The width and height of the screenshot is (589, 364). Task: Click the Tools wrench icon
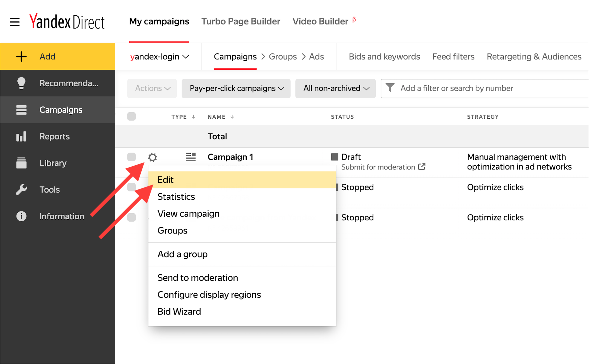21,190
